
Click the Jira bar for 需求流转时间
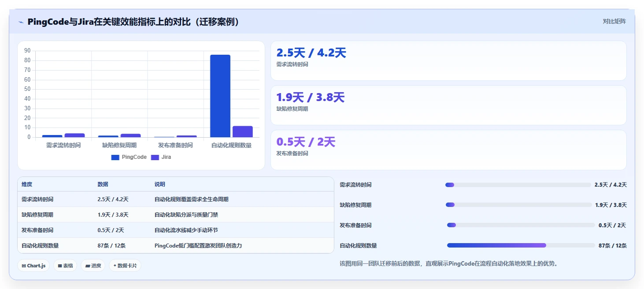(74, 135)
